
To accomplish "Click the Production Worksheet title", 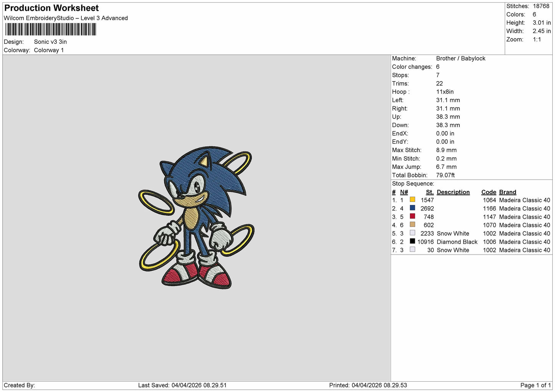I will [x=51, y=8].
